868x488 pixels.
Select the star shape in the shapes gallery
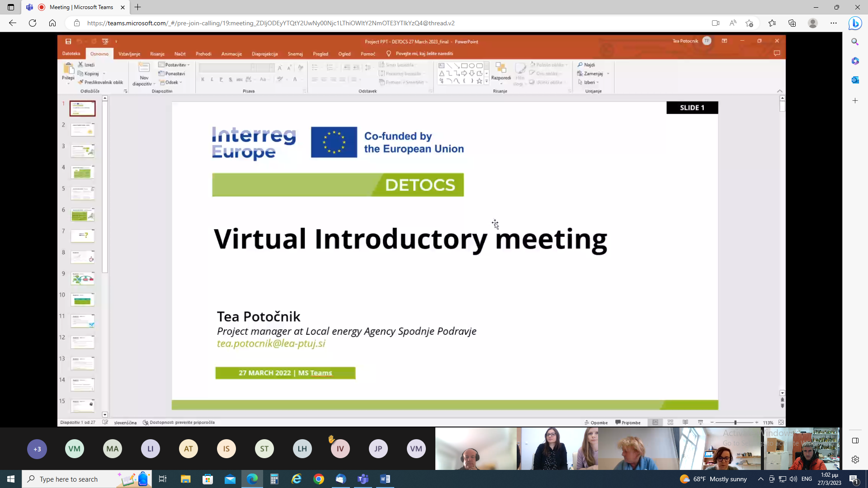click(x=479, y=81)
